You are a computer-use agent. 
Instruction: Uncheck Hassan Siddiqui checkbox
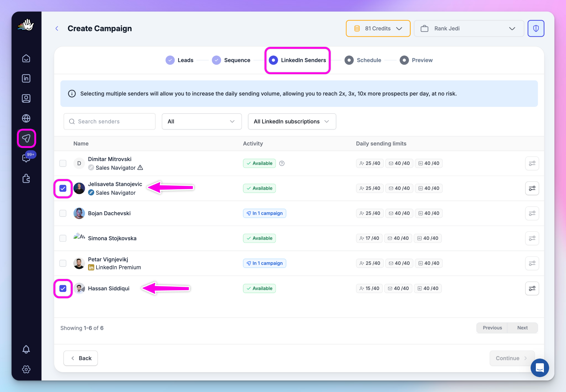pos(63,288)
